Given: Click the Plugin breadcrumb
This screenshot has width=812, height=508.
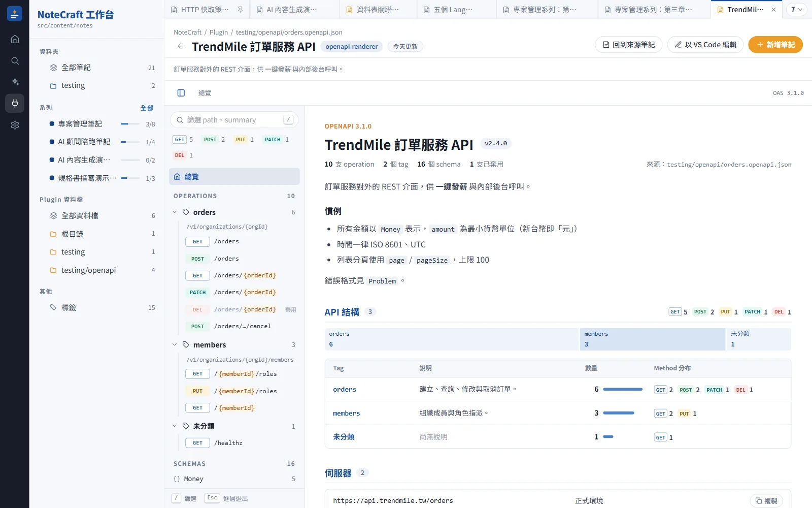Looking at the screenshot, I should click(x=219, y=33).
